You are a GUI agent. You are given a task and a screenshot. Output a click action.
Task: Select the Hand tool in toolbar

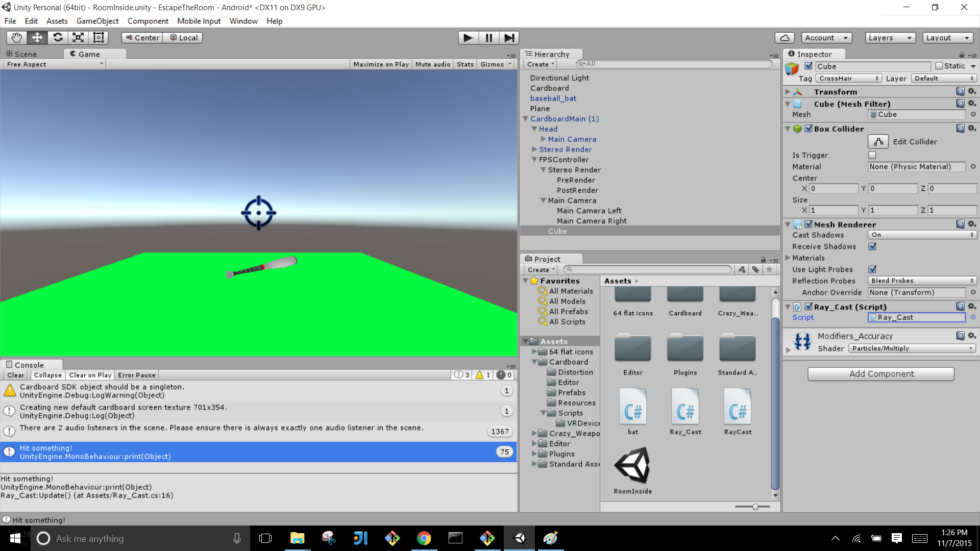[x=16, y=37]
